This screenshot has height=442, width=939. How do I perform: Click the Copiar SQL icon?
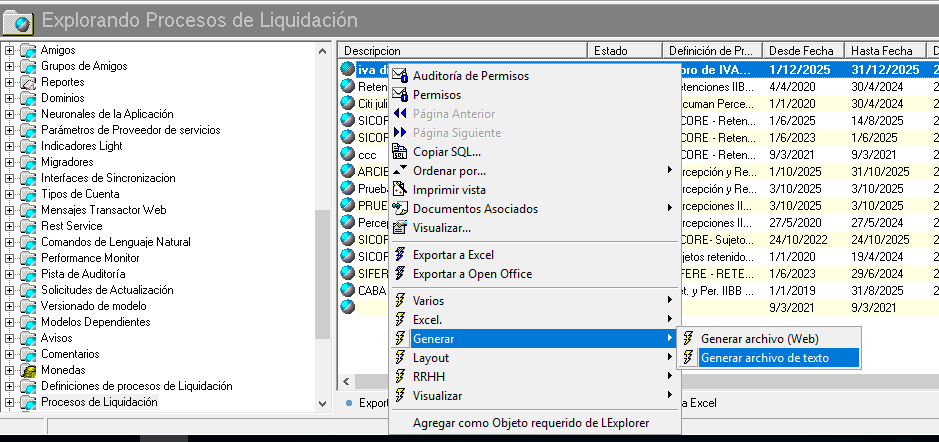[399, 152]
